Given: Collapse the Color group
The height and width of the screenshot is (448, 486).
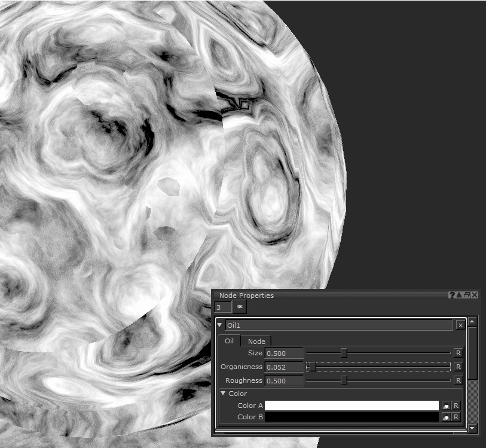Looking at the screenshot, I should pos(223,393).
